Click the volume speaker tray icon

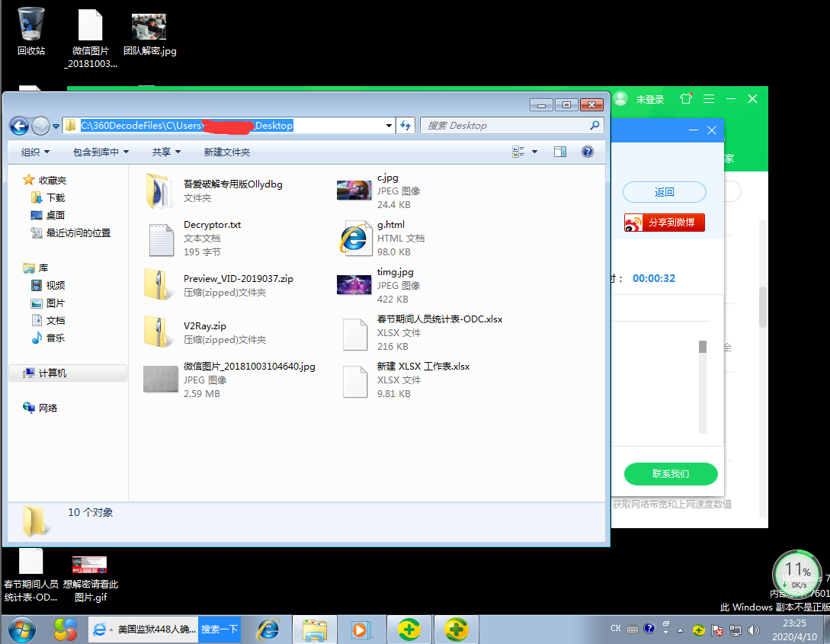click(753, 630)
